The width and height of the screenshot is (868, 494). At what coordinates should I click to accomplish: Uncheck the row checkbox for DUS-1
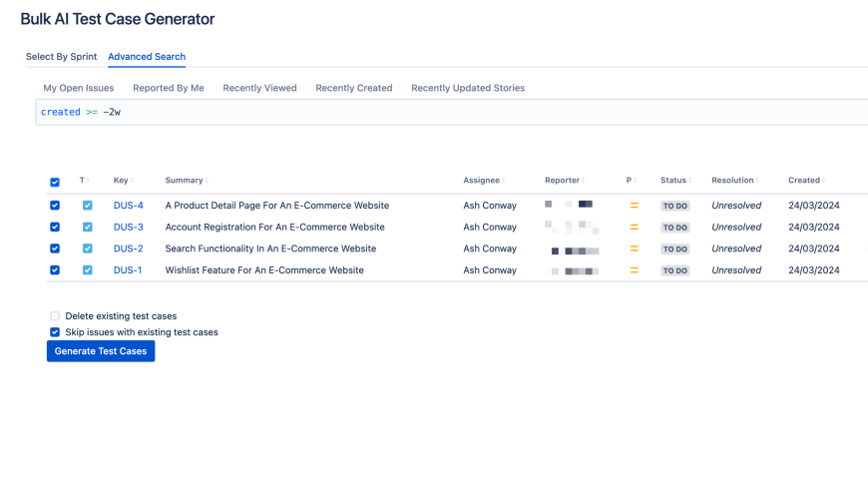coord(55,270)
